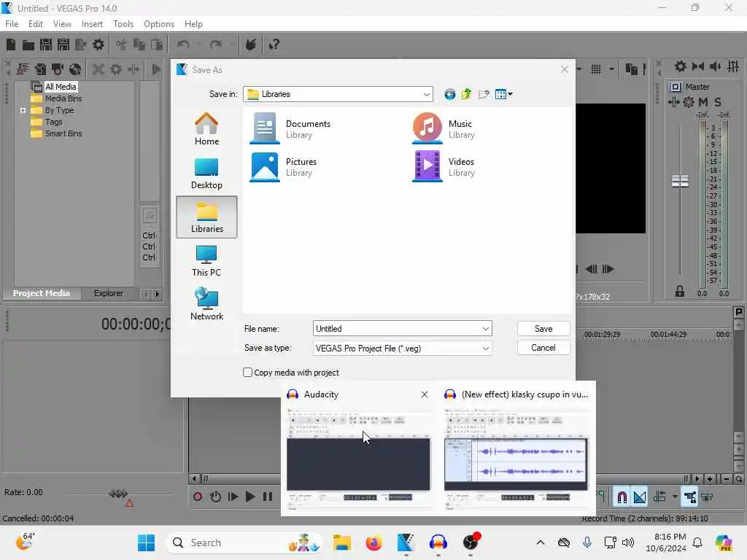Create new folder in Save As dialog
Screen dimensions: 747x560
(484, 94)
